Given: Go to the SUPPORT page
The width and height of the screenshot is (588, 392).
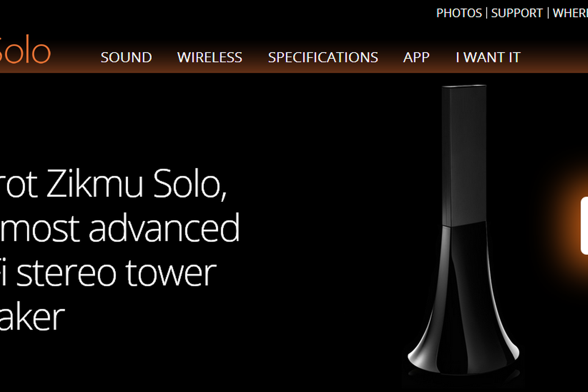Looking at the screenshot, I should (517, 13).
